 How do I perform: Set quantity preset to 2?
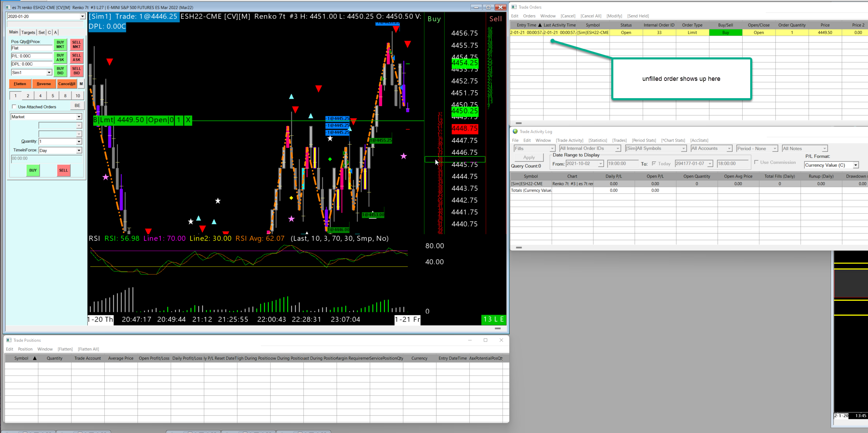coord(28,96)
